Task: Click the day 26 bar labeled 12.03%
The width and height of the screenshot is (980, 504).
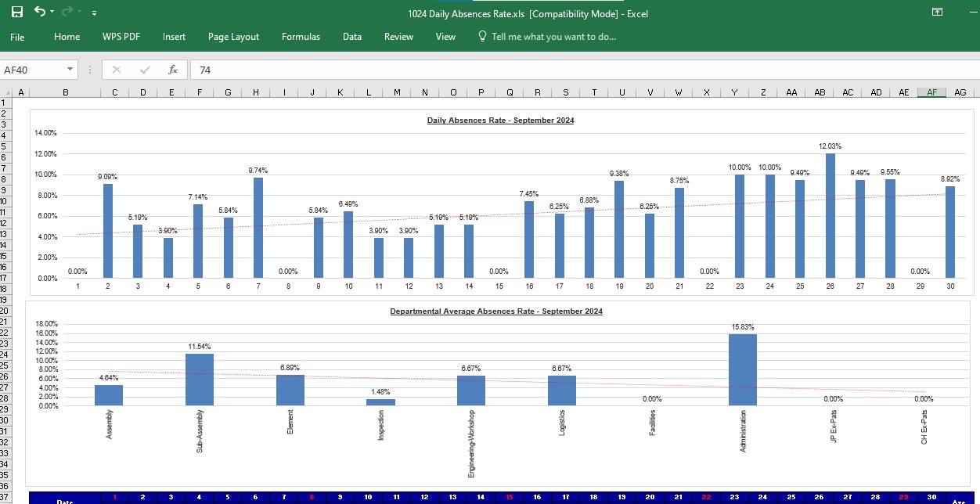Action: (830, 215)
